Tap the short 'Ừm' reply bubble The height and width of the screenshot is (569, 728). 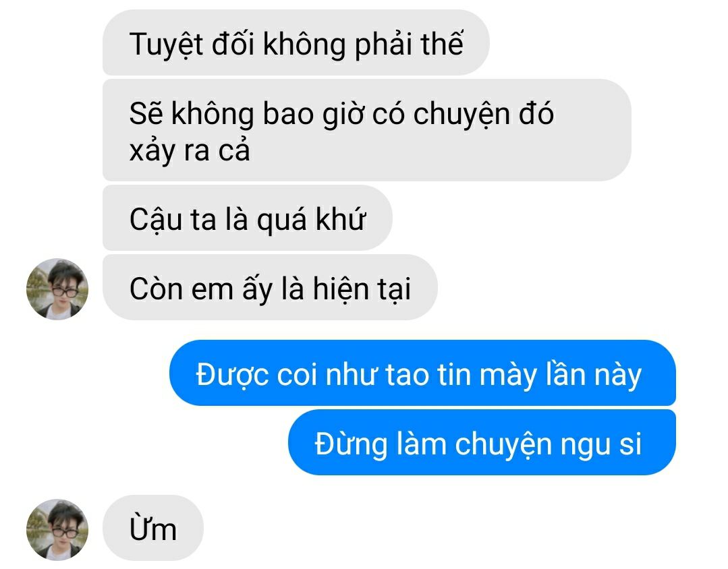coord(152,528)
